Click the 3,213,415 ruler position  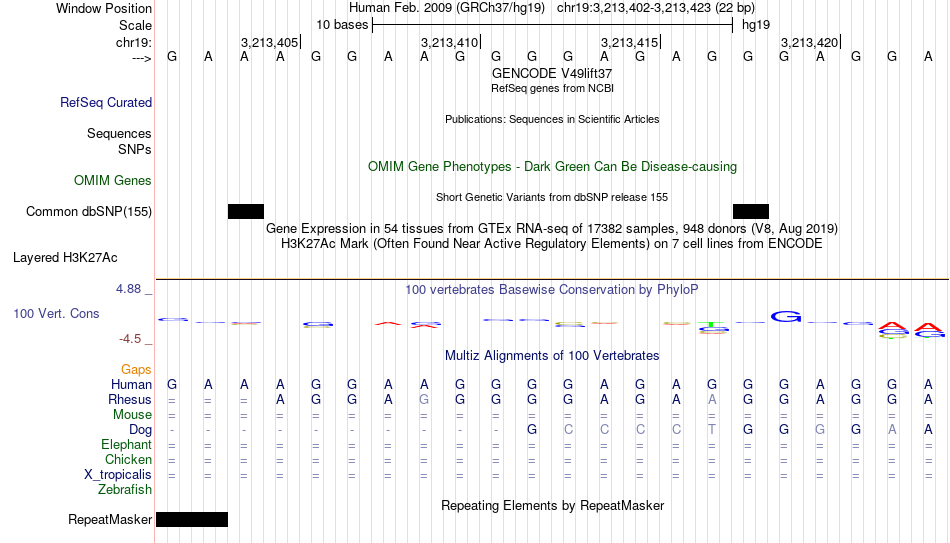click(x=629, y=42)
